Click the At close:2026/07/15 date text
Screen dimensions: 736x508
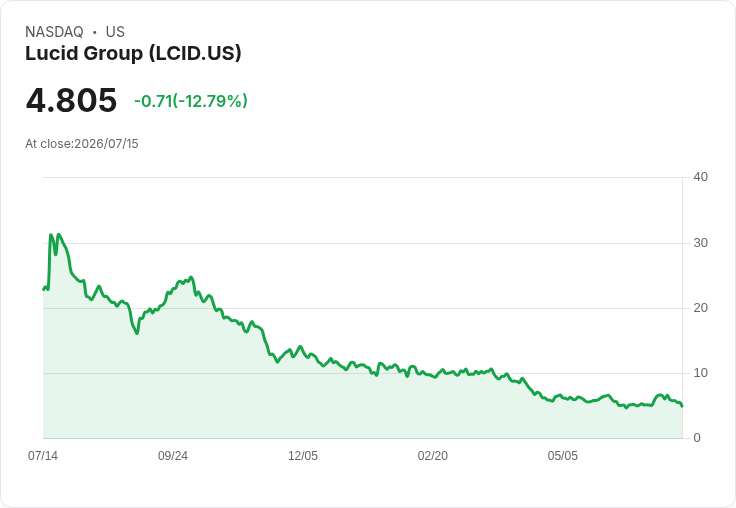click(x=82, y=144)
